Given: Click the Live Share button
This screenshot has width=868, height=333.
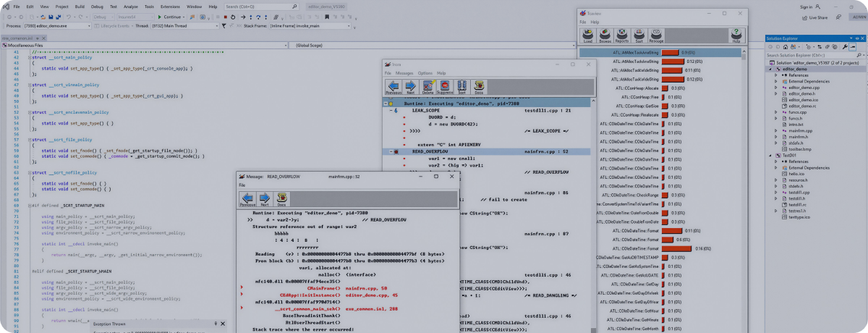Looking at the screenshot, I should pos(817,17).
